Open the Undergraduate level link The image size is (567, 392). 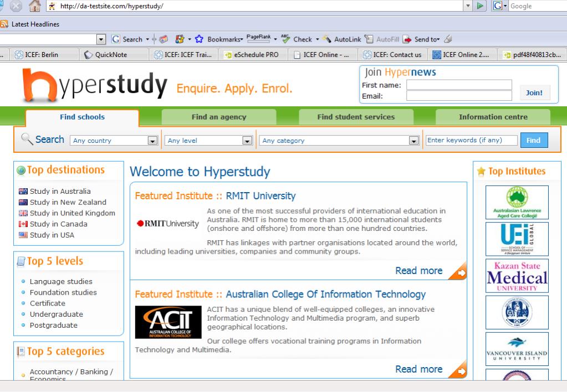(x=57, y=314)
